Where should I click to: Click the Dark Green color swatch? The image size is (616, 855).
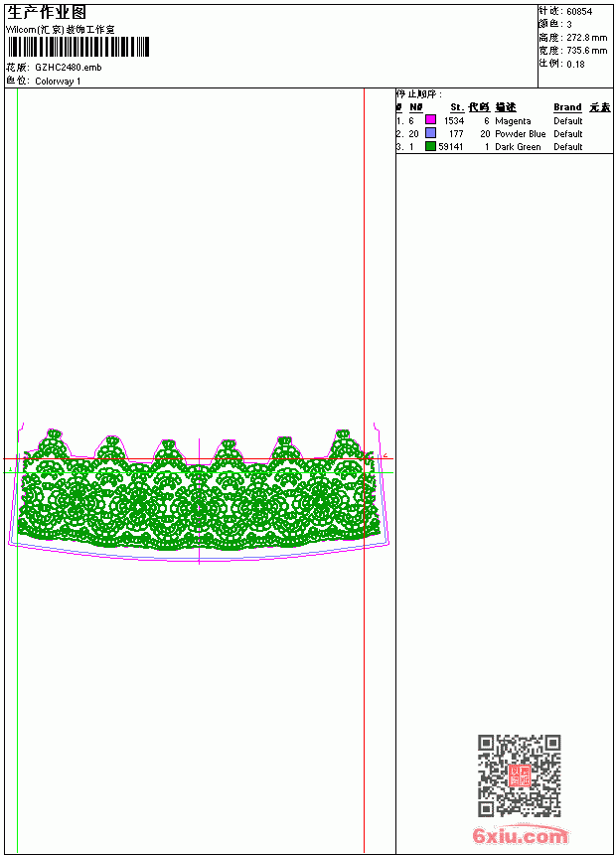[430, 146]
